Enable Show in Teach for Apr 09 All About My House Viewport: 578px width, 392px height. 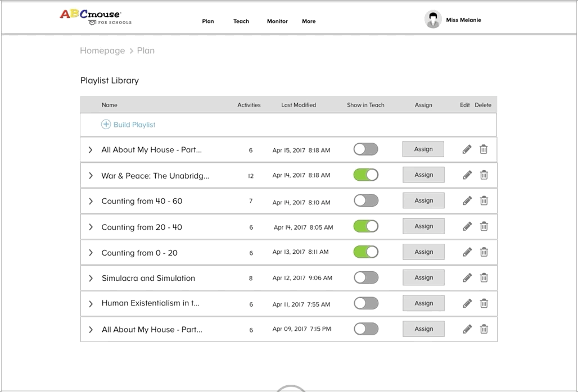[366, 329]
